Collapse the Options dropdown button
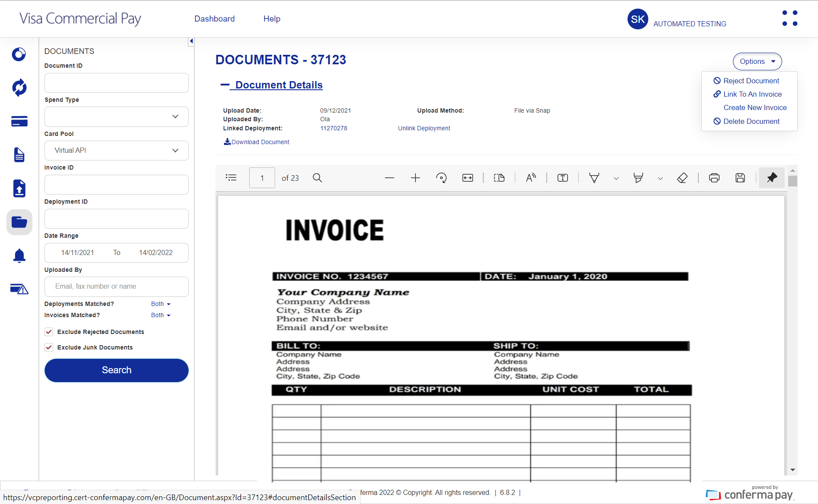818x504 pixels. 757,61
